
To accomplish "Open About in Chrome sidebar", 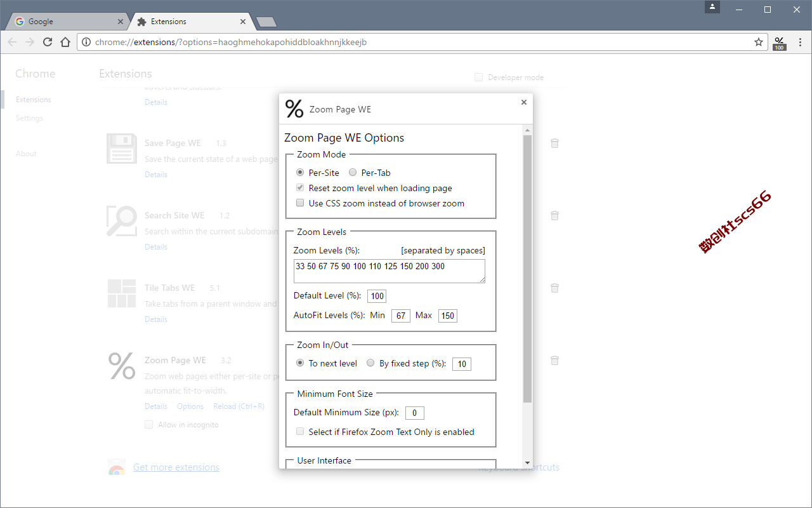I will click(x=26, y=154).
